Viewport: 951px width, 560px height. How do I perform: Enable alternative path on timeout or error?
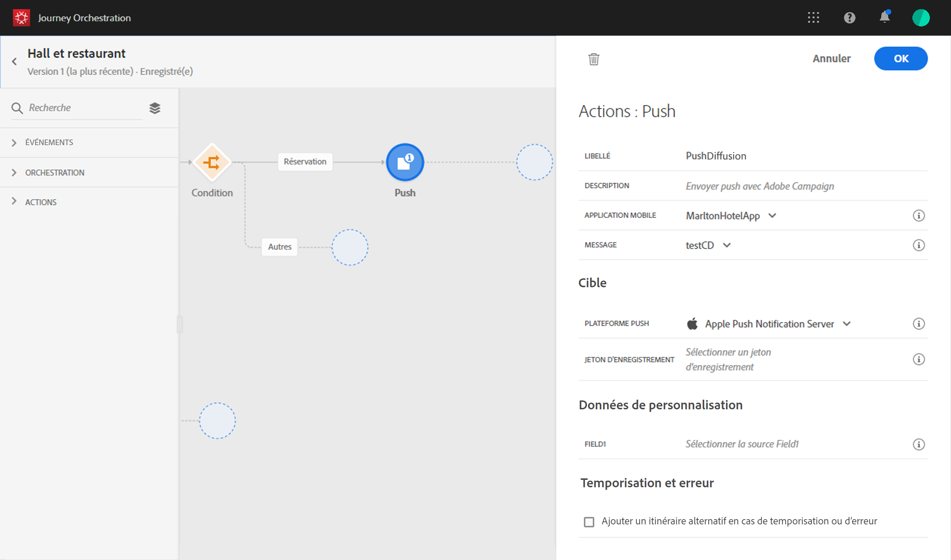pos(589,521)
